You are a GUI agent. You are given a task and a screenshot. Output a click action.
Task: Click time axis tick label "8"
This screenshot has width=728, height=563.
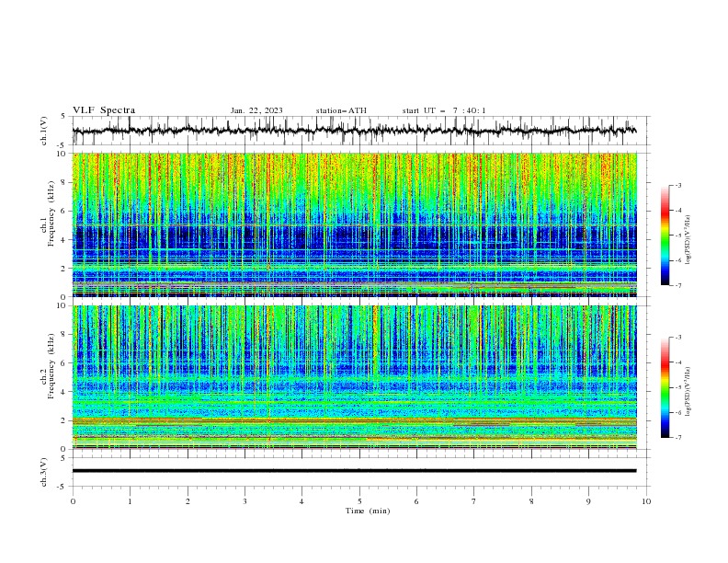(x=531, y=501)
